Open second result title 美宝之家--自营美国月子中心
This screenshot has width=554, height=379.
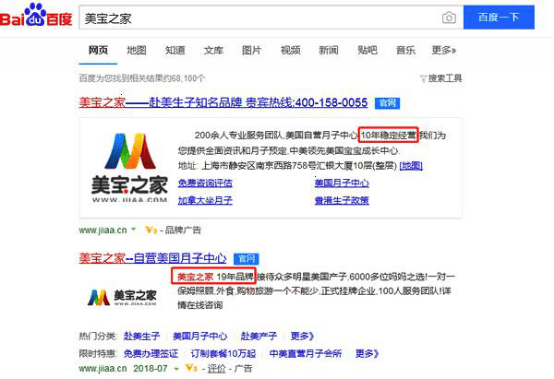click(152, 258)
